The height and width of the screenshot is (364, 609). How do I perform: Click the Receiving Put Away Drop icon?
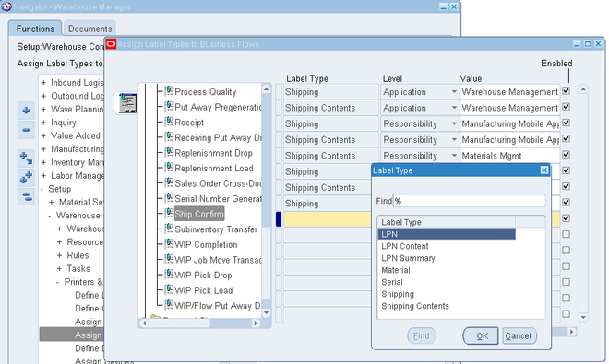click(169, 137)
